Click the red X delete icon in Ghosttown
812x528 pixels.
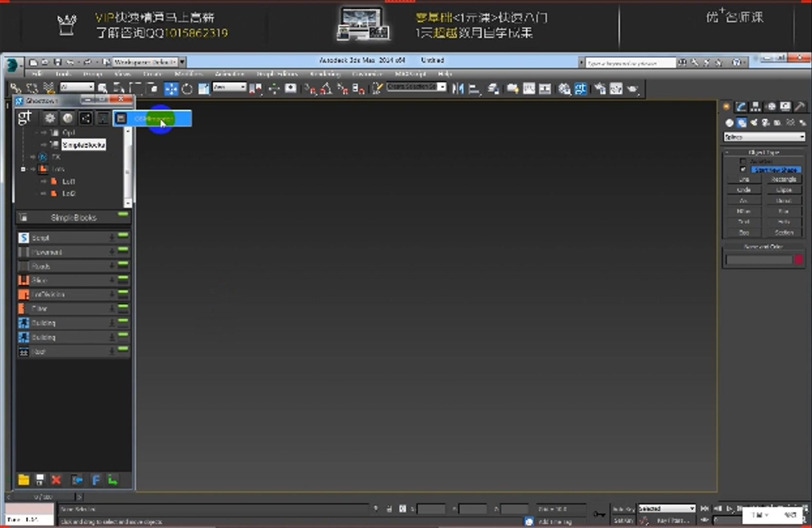click(56, 480)
